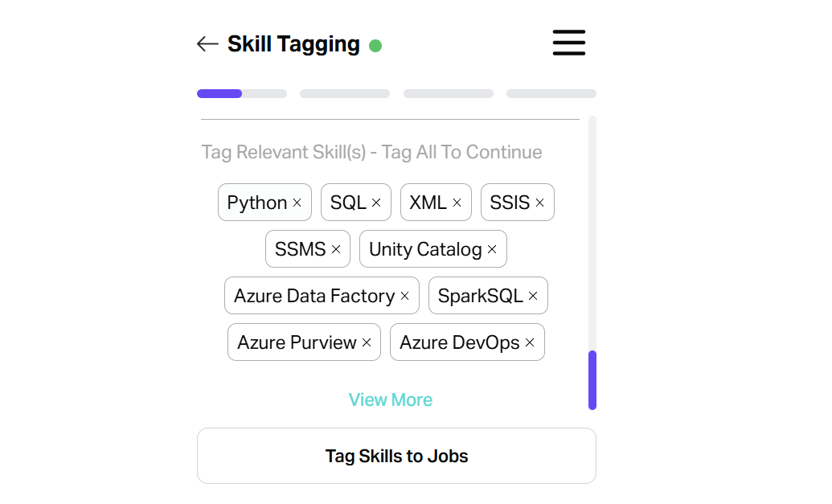
Task: Open the hamburger menu
Action: (568, 43)
